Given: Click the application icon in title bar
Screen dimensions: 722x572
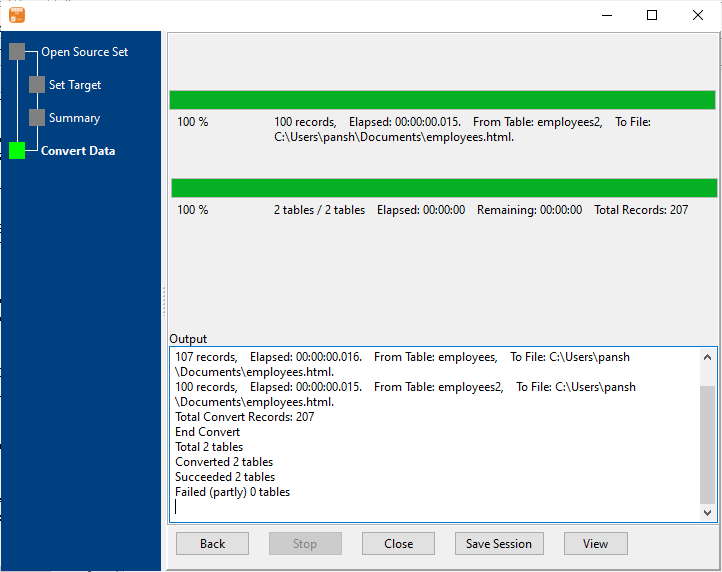Looking at the screenshot, I should click(x=17, y=15).
